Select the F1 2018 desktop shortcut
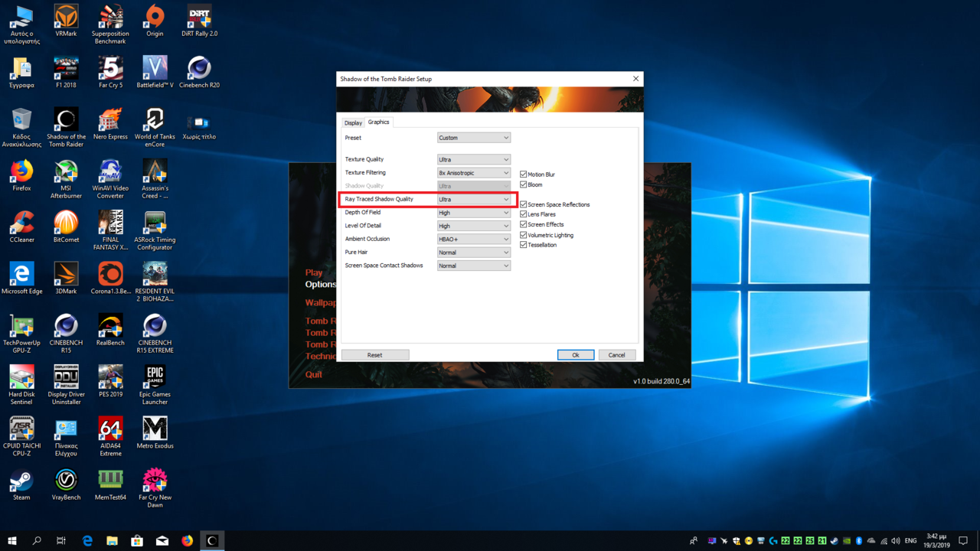Screen dimensions: 980x551 (66, 73)
